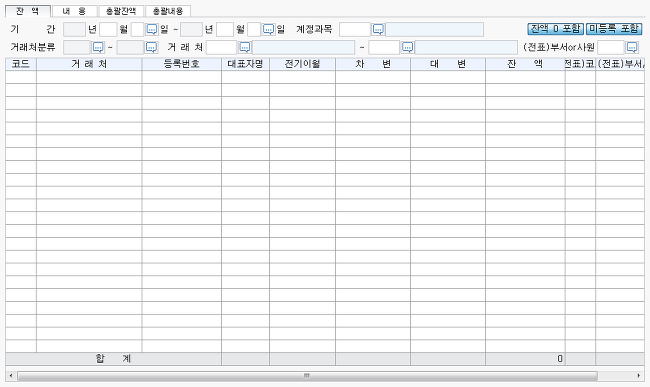Go to the 총괄내용 tab
The image size is (650, 387).
tap(168, 11)
